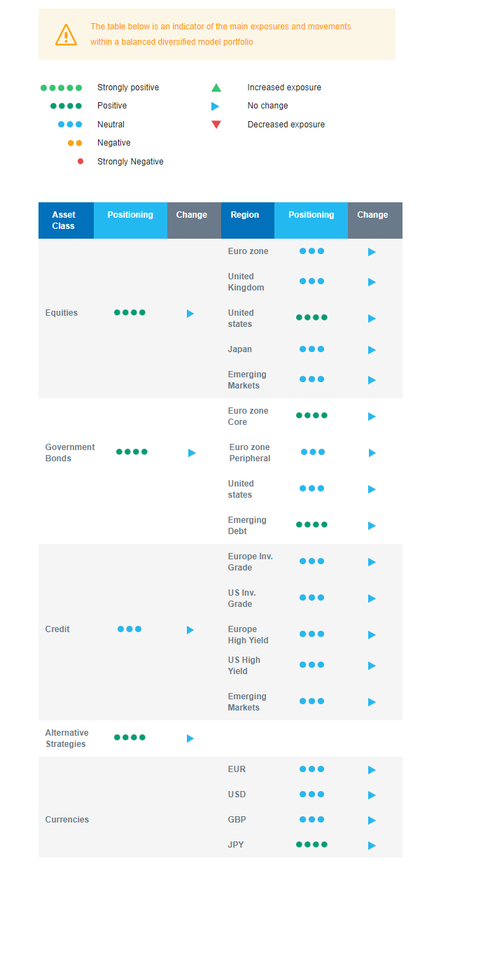Viewport: 490px width, 980px height.
Task: Click the first Positioning column header
Action: coord(130,216)
